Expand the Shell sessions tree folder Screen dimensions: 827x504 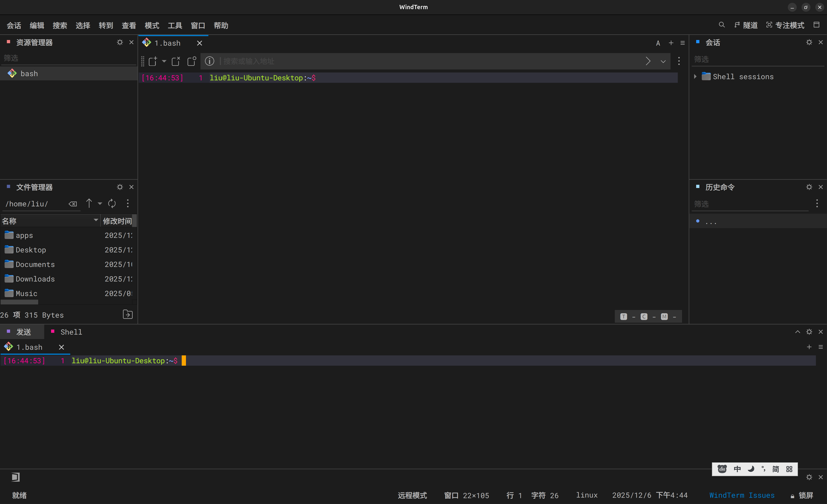point(695,77)
